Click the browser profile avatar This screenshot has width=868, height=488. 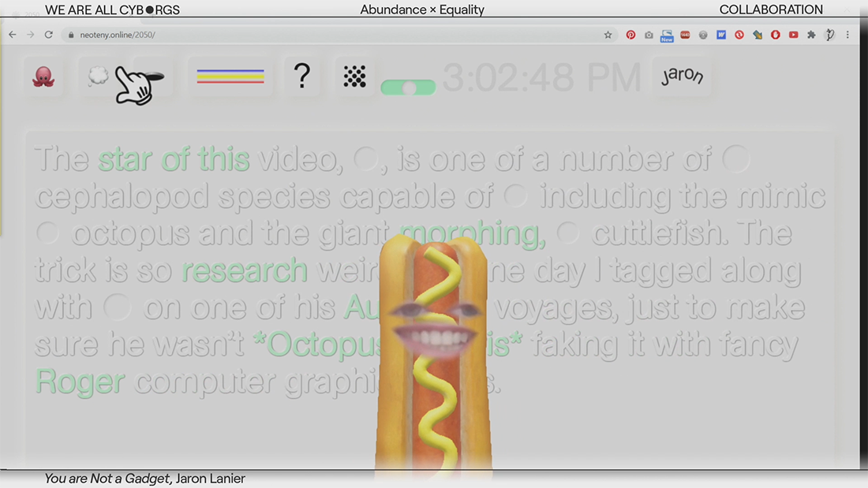(830, 35)
